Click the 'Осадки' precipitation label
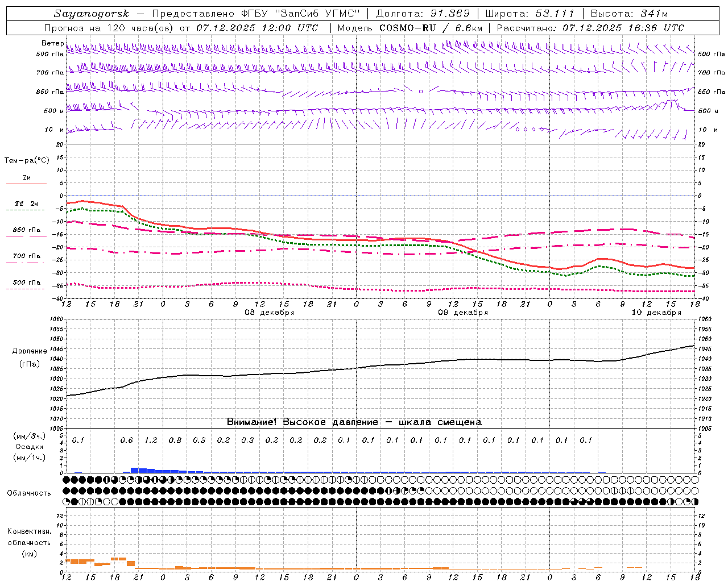The image size is (728, 582). coord(30,447)
